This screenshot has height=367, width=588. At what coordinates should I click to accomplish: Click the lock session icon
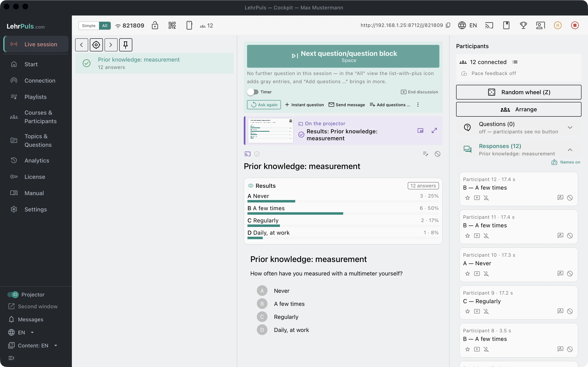pos(155,25)
